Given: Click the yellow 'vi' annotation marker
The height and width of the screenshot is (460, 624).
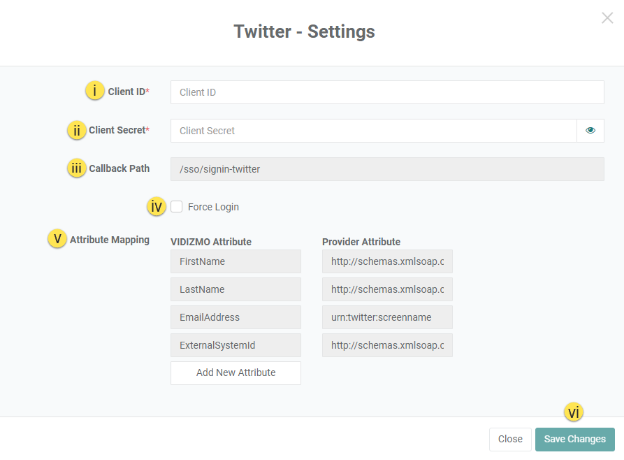Looking at the screenshot, I should (x=574, y=412).
